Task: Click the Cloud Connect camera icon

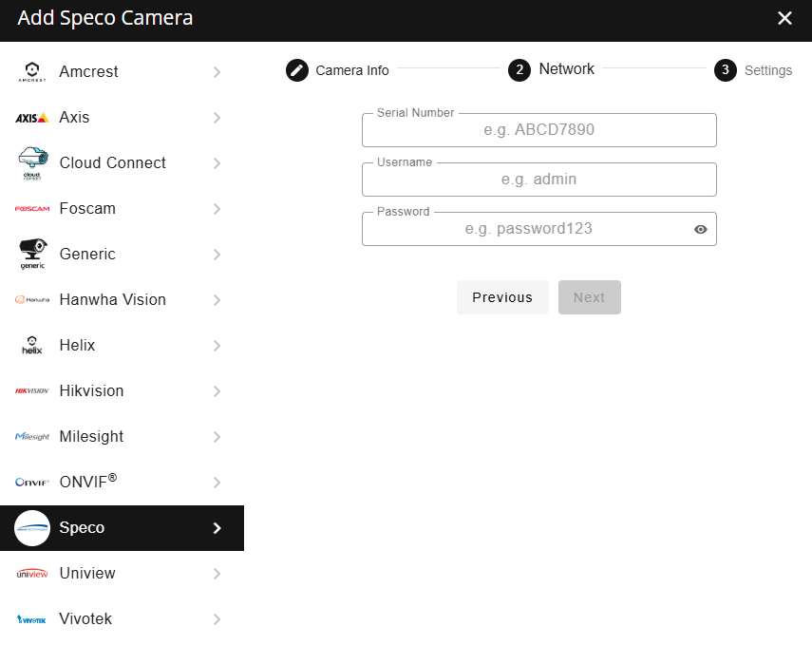Action: [x=32, y=163]
